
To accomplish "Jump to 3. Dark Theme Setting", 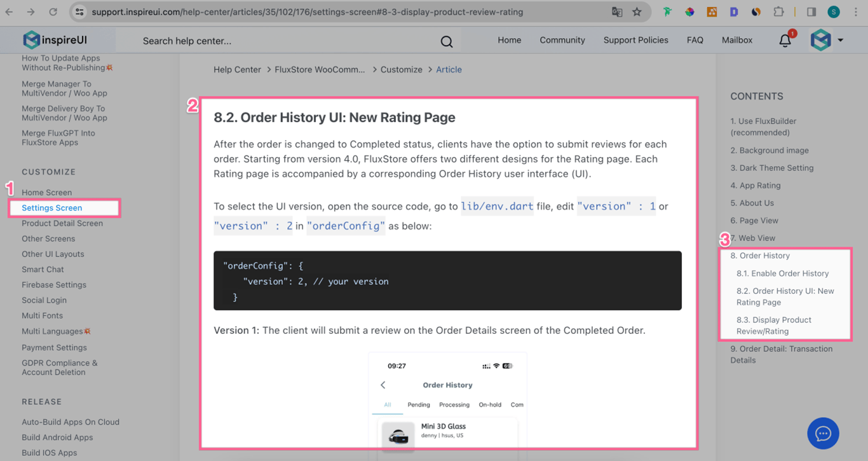I will pos(772,168).
